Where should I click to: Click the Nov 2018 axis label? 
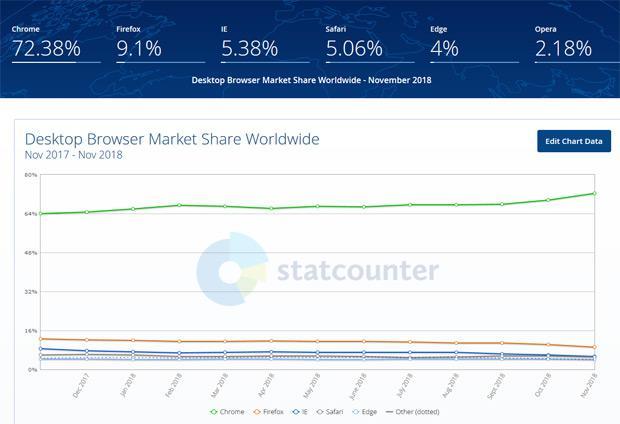(589, 386)
